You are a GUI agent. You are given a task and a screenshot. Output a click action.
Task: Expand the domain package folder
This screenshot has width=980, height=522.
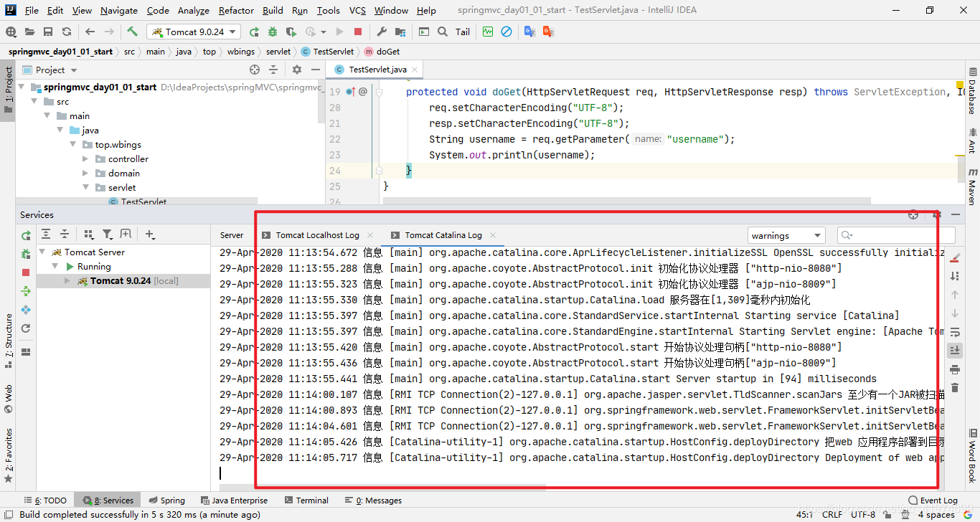[85, 174]
